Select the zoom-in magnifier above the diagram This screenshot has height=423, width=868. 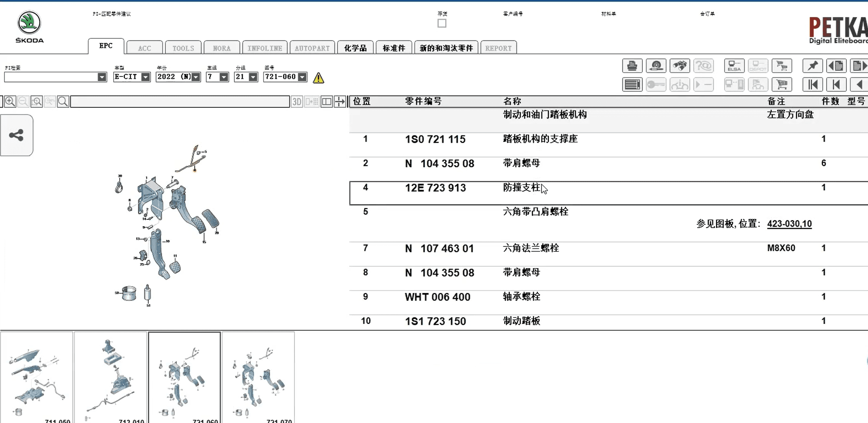10,101
